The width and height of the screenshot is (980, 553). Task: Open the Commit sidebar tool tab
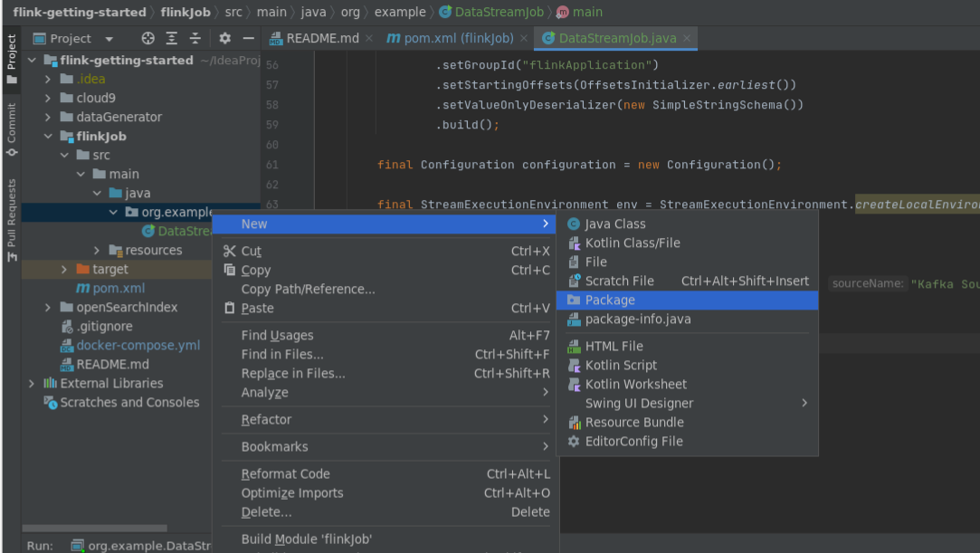(11, 130)
